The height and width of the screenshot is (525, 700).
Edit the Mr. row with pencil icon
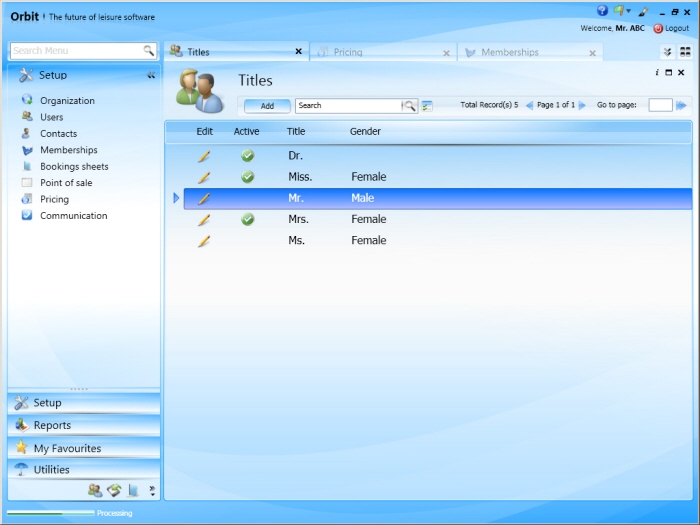(x=204, y=198)
